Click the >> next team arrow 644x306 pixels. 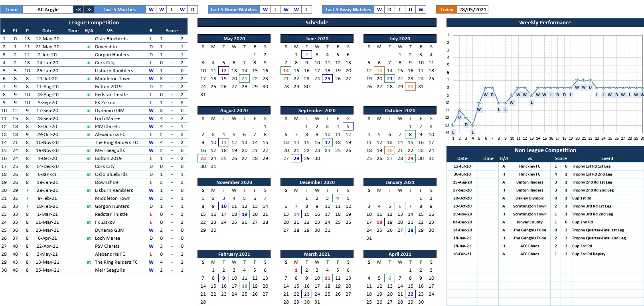click(x=89, y=10)
